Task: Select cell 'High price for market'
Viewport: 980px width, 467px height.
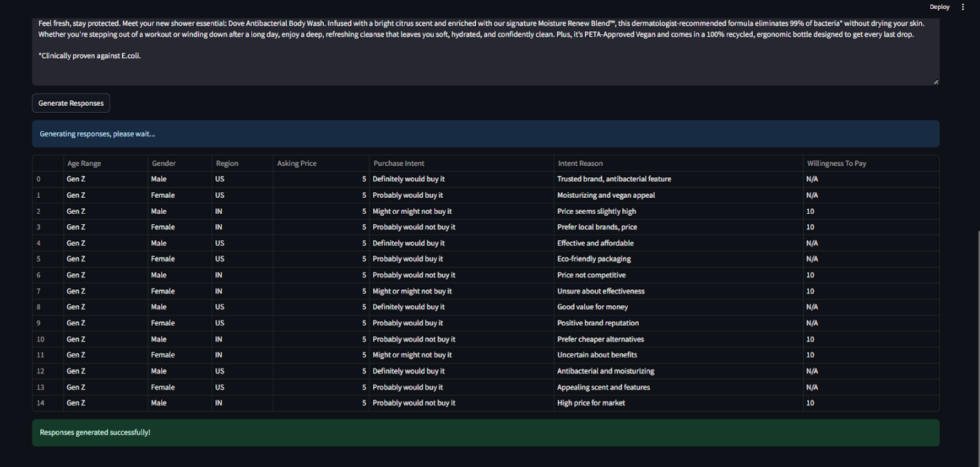Action: pos(678,403)
